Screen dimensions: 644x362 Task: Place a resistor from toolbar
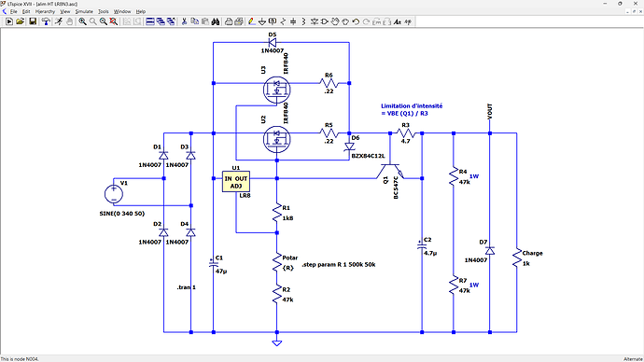283,21
